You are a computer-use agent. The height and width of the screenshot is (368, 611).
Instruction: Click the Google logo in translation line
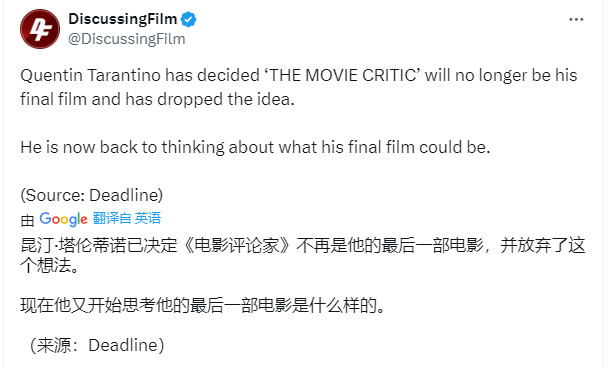pyautogui.click(x=64, y=219)
